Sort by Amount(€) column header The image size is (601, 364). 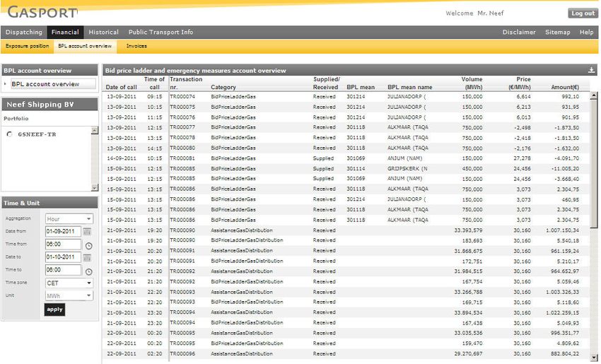click(565, 88)
